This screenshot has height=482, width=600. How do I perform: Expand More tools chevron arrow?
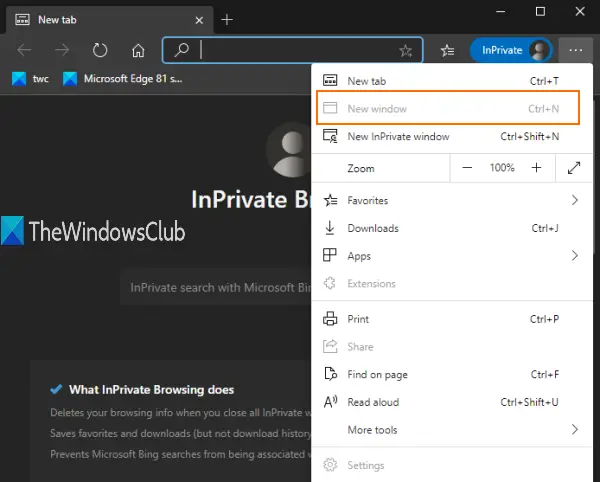[574, 430]
